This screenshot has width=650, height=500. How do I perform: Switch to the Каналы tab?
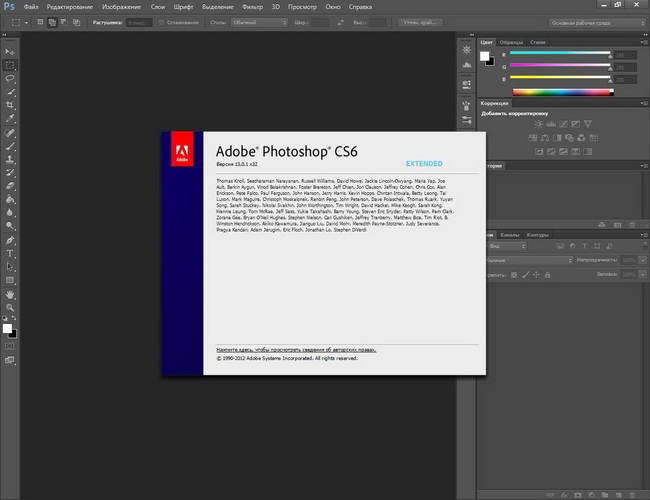(x=509, y=235)
